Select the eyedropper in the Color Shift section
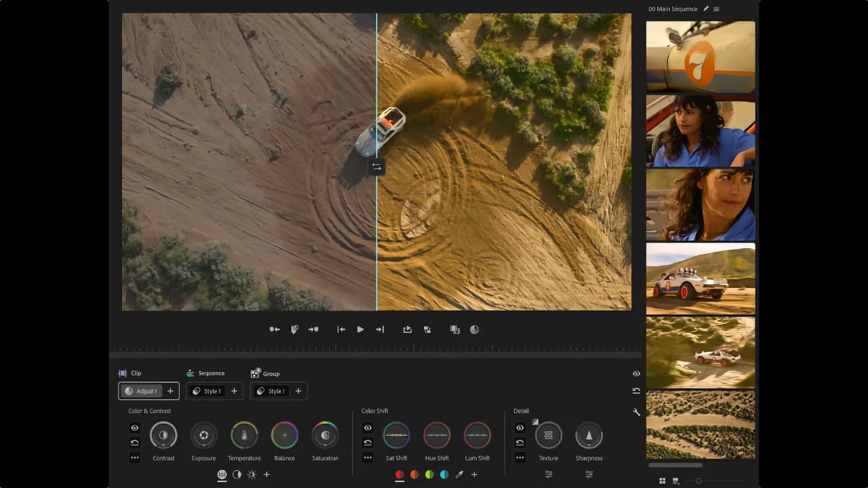 point(459,474)
